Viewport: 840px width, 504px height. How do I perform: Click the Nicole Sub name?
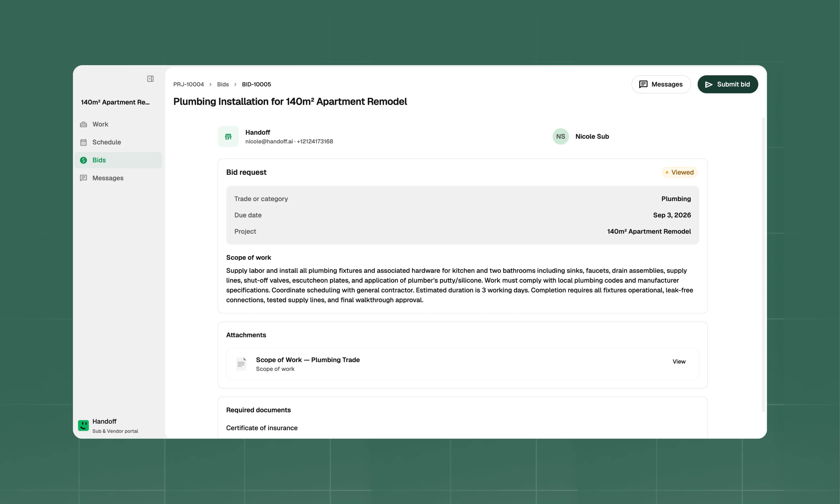(x=592, y=136)
